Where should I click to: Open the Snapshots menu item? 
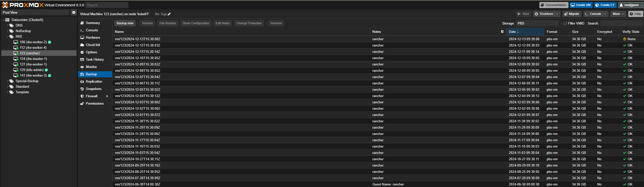click(93, 89)
